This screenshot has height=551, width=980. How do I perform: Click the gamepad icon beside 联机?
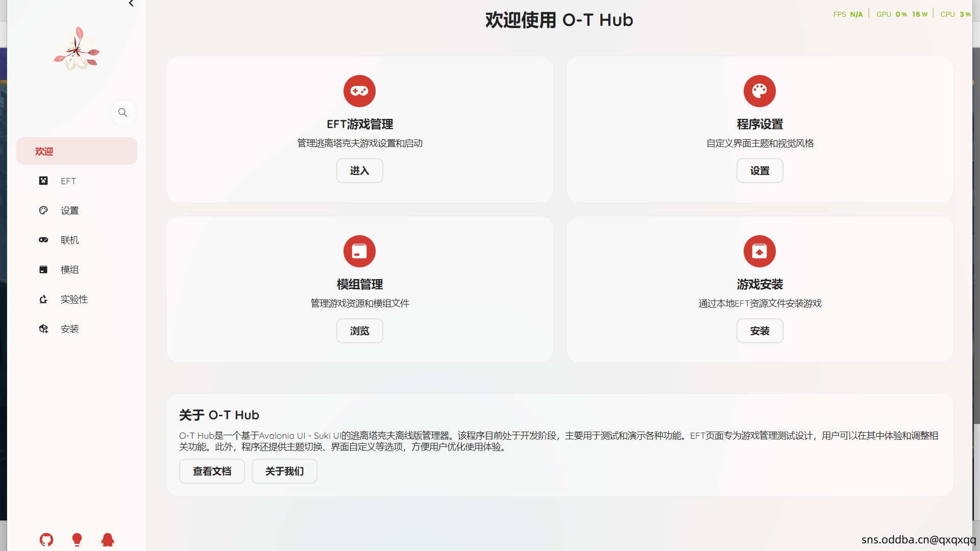(x=43, y=240)
